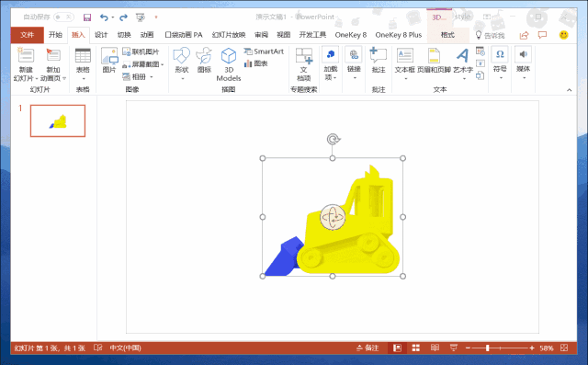The height and width of the screenshot is (365, 588).
Task: Insert a new slide with 新建幻灯片 icon
Action: point(26,55)
